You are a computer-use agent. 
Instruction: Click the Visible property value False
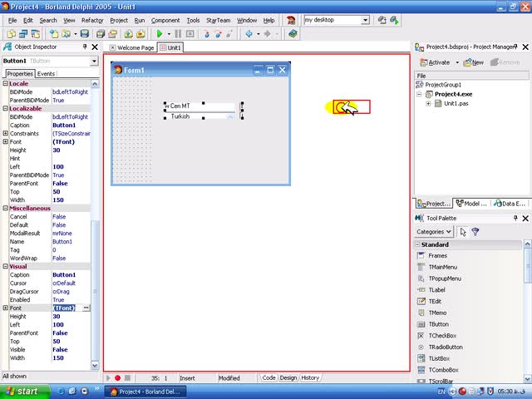pos(60,349)
